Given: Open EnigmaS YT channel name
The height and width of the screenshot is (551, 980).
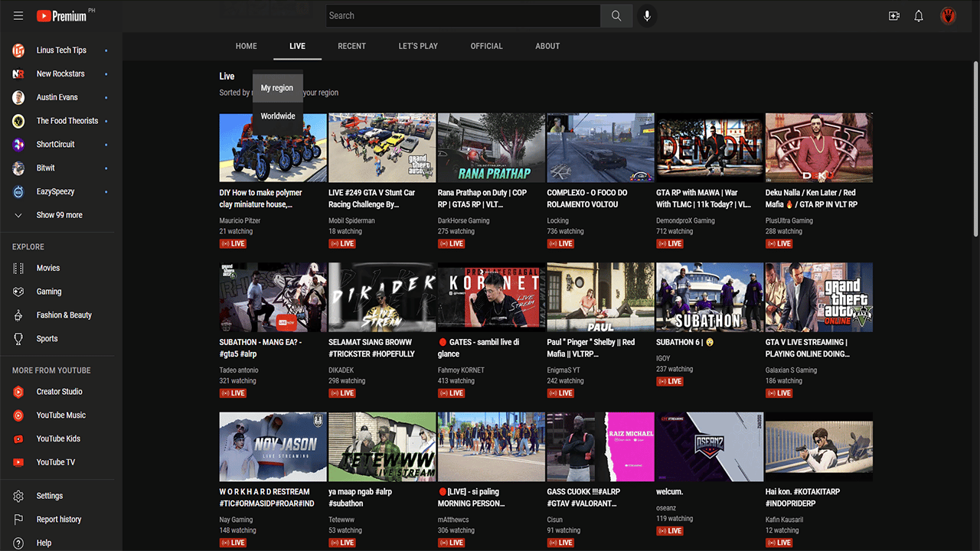Looking at the screenshot, I should 563,370.
